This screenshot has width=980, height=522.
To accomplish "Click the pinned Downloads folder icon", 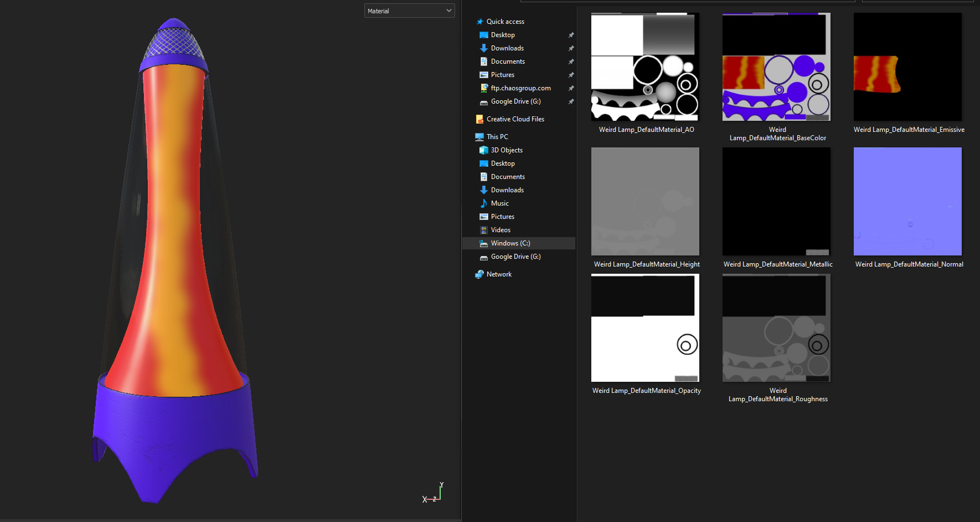I will [484, 48].
